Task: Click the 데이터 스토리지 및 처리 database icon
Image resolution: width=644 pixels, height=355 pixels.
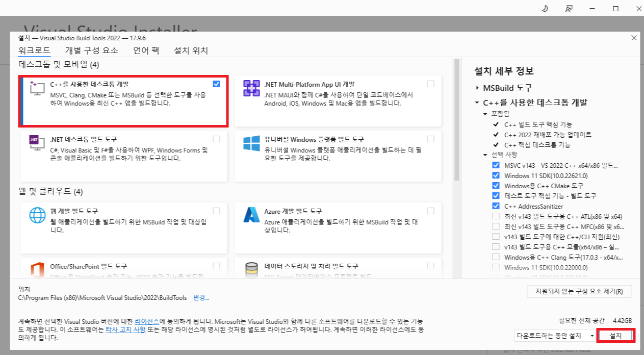Action: 252,270
